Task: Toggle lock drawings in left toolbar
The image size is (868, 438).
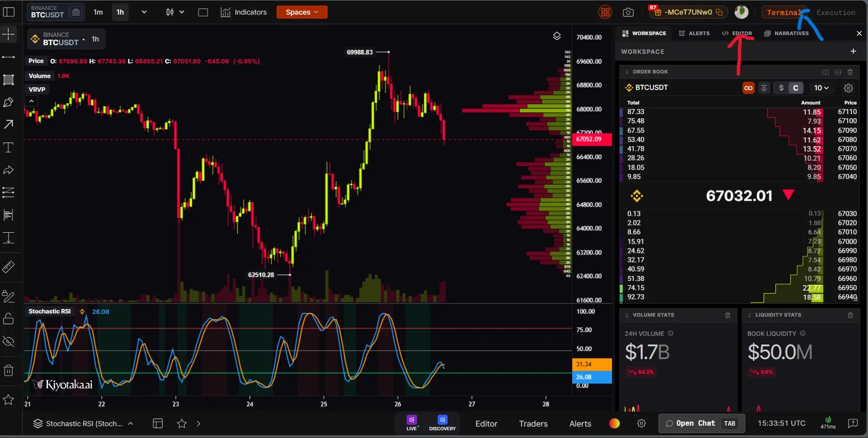Action: pyautogui.click(x=9, y=318)
